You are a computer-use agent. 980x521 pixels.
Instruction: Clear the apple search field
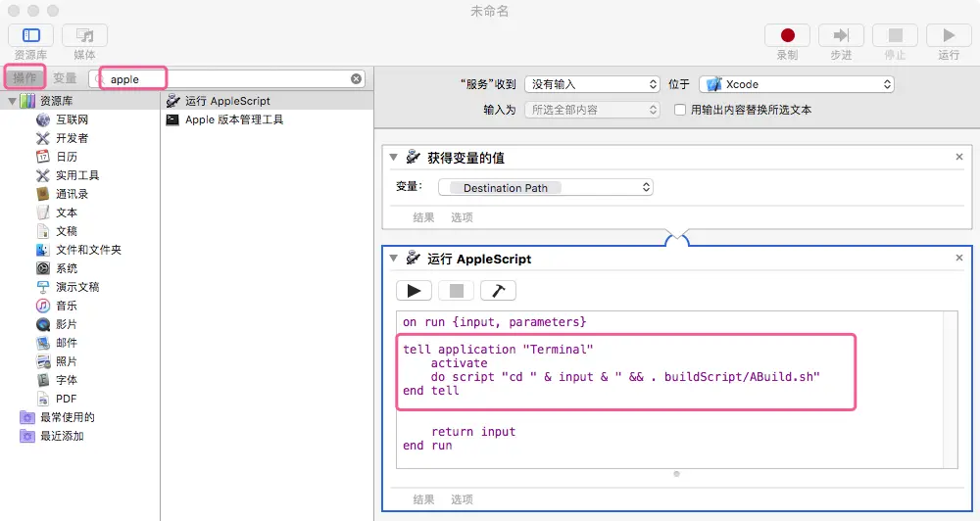[x=357, y=78]
